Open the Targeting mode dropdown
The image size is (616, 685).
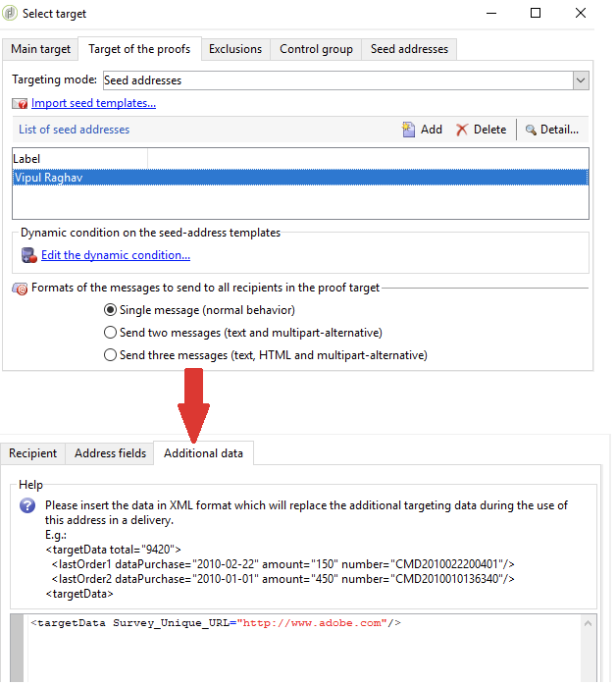(581, 80)
